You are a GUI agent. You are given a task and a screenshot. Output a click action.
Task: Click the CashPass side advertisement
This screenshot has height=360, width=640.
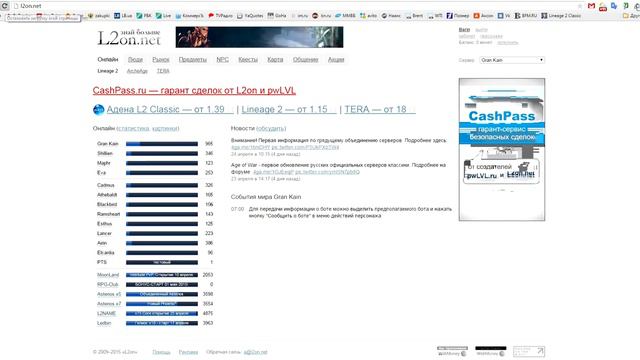(x=502, y=149)
